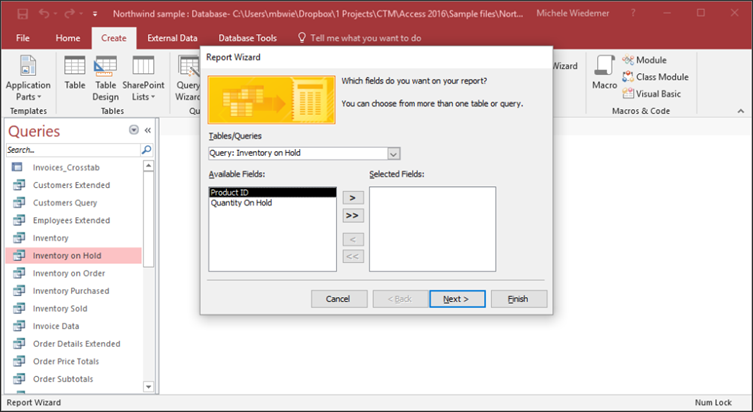Select the Order Details Extended query
753x412 pixels.
tap(74, 344)
